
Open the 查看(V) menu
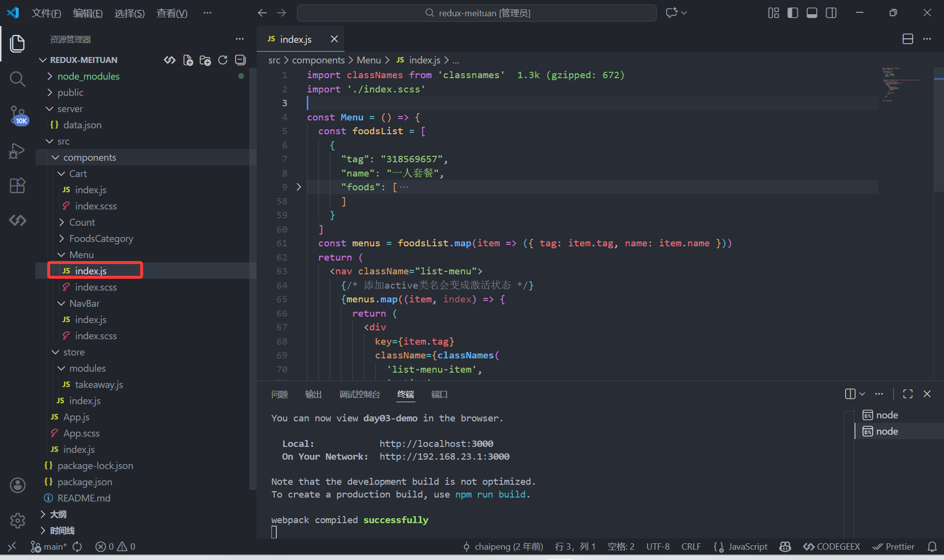[x=172, y=13]
